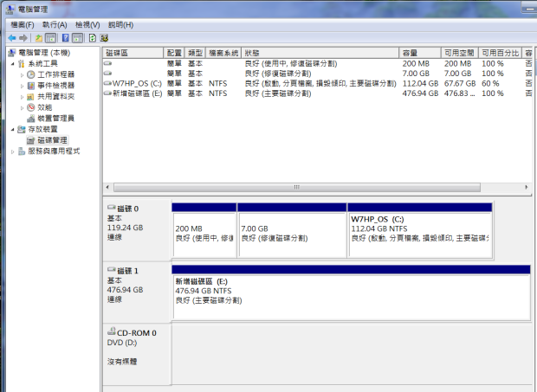Screen dimensions: 537x392
Task: Toggle the Show/Hide Console Tree button
Action: (x=51, y=38)
